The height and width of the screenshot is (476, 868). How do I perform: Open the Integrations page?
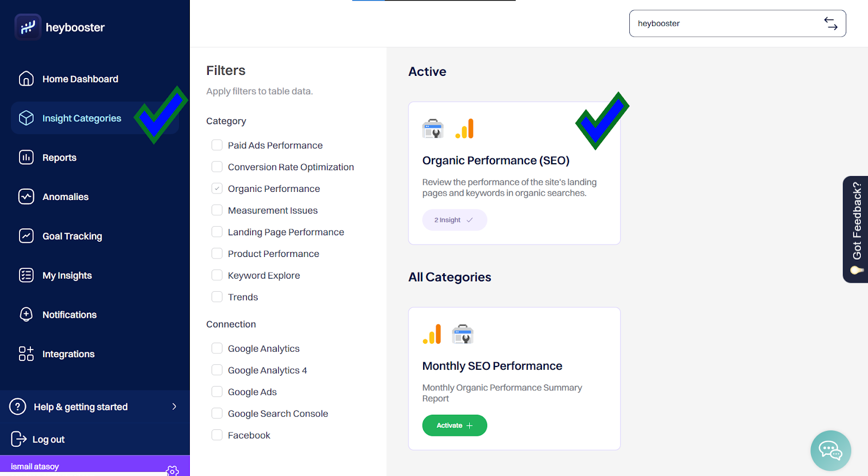tap(68, 354)
